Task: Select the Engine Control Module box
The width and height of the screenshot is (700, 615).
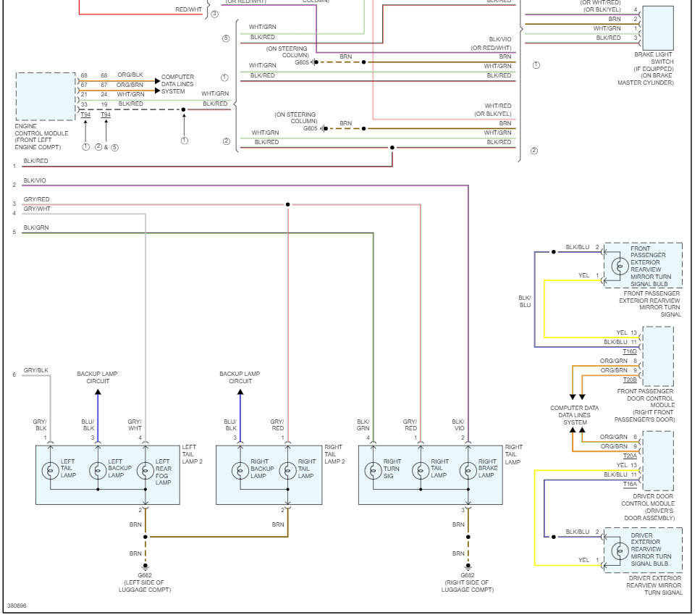Action: pos(46,96)
